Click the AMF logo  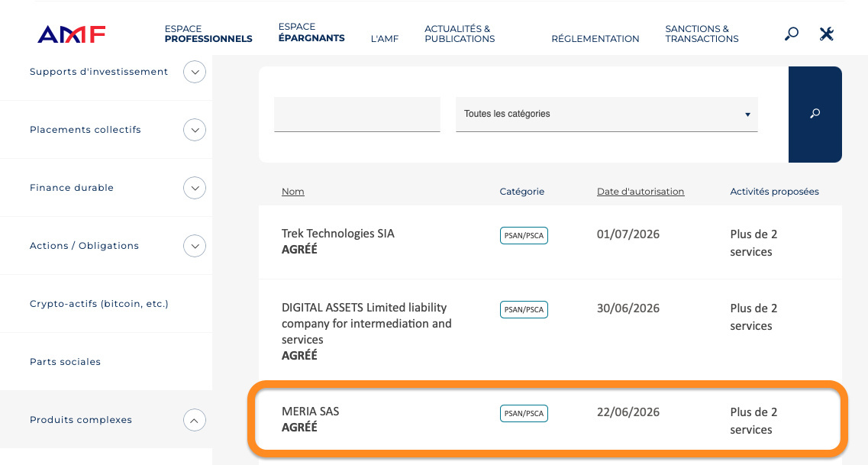pos(72,34)
